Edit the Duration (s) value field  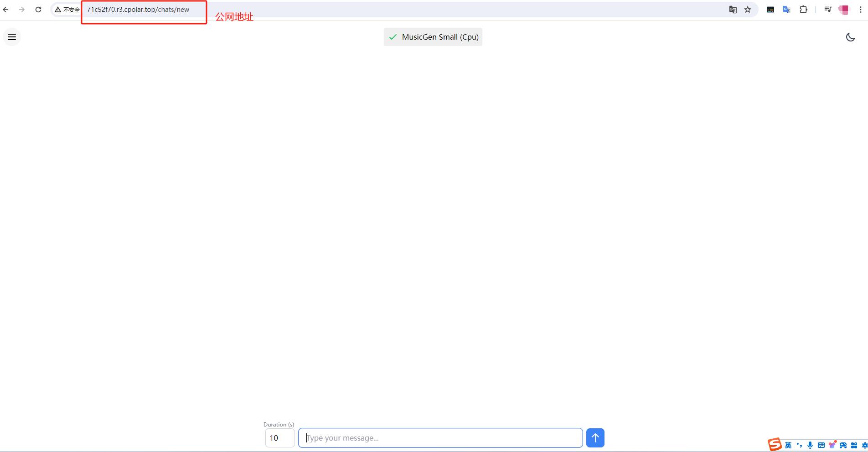coord(280,438)
